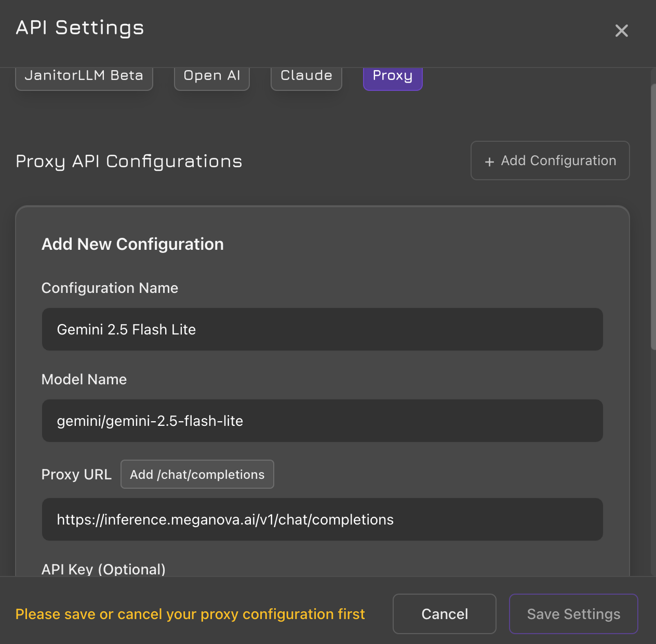This screenshot has height=644, width=656.
Task: Focus the Gemini 2.5 Flash Lite name field
Action: tap(322, 329)
